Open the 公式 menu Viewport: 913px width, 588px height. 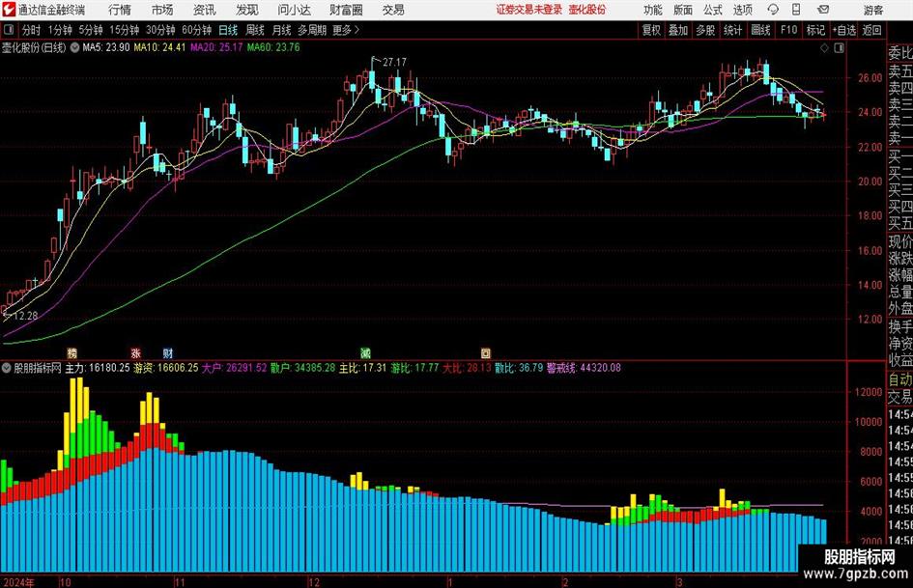713,10
